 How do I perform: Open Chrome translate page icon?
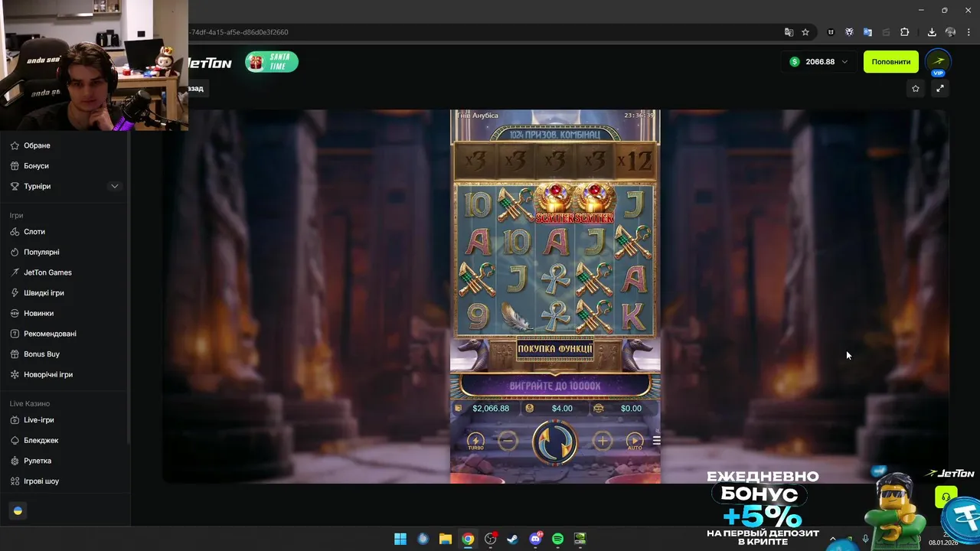(x=789, y=32)
